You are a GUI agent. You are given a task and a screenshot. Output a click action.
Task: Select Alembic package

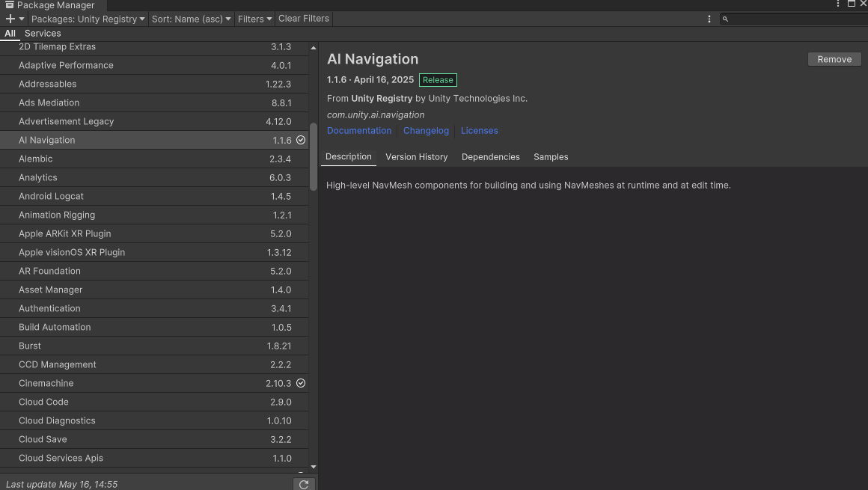pyautogui.click(x=154, y=159)
